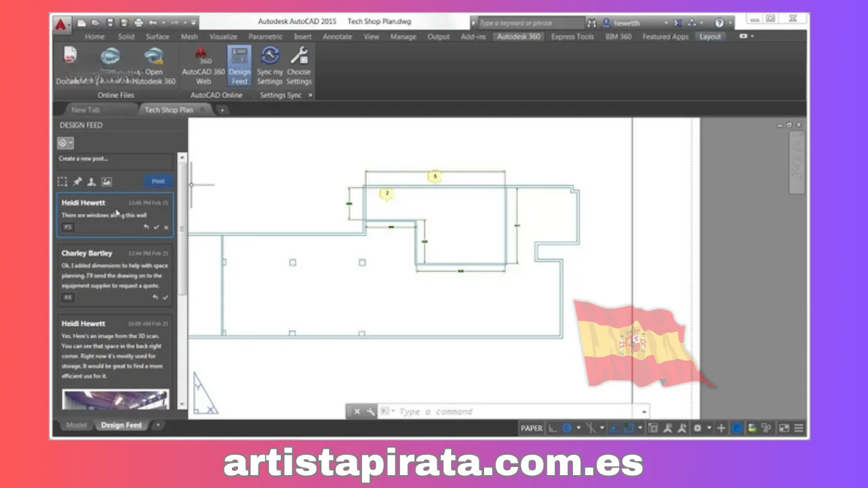Click the bubble 2 marker on drawing

point(387,194)
